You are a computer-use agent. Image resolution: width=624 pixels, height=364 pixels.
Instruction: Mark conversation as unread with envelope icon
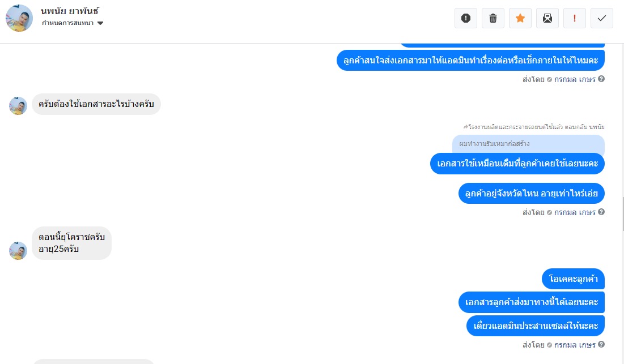pyautogui.click(x=547, y=18)
